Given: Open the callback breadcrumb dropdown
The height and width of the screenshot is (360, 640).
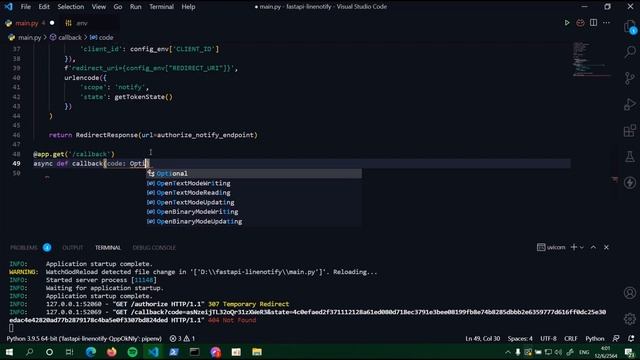Looking at the screenshot, I should (66, 37).
